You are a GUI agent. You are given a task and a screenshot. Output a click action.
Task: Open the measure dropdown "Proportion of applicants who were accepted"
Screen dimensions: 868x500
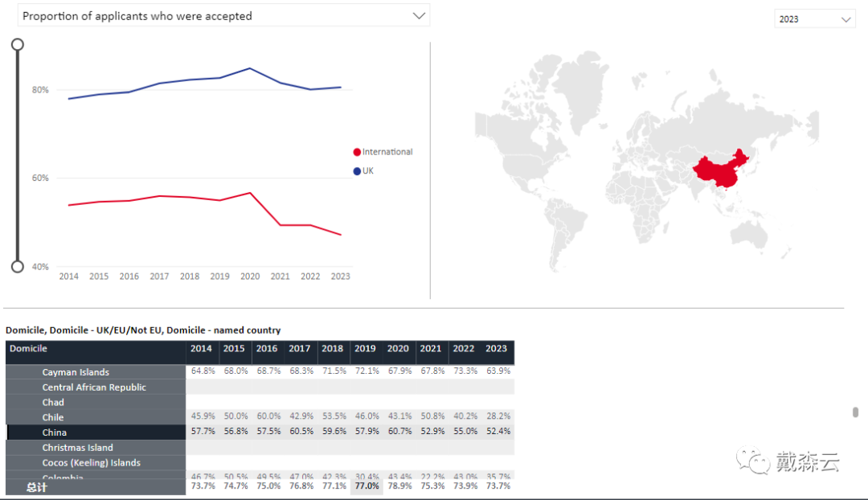tap(223, 16)
